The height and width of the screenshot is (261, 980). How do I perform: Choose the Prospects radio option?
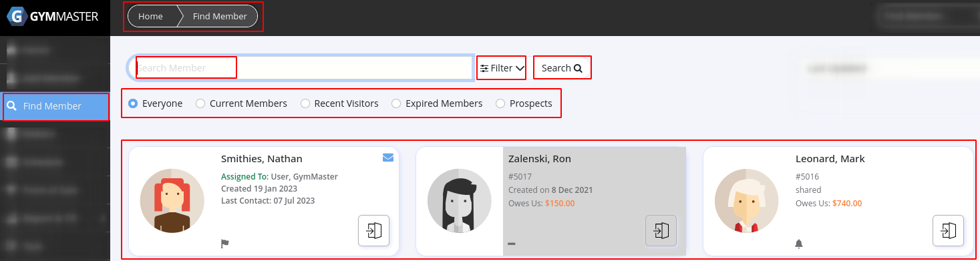pyautogui.click(x=524, y=103)
